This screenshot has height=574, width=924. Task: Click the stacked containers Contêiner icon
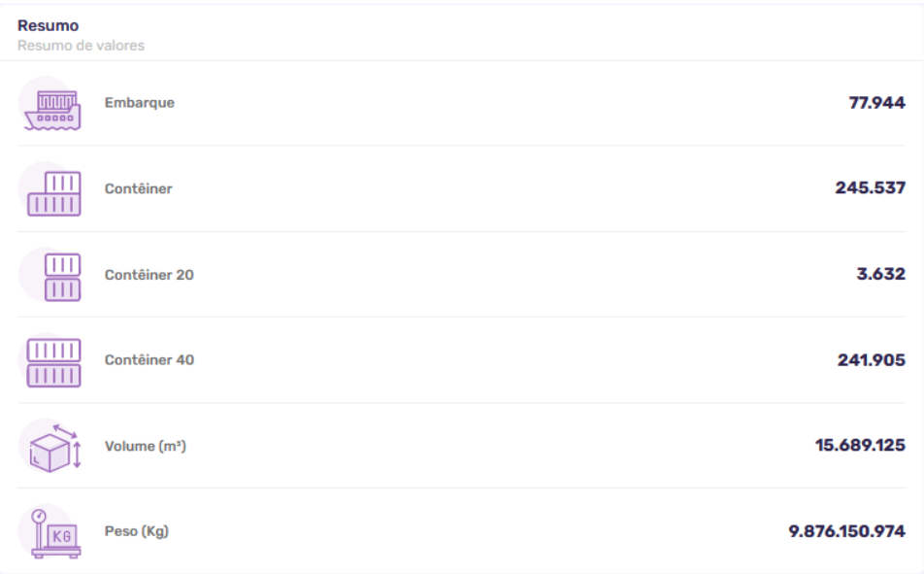coord(53,193)
